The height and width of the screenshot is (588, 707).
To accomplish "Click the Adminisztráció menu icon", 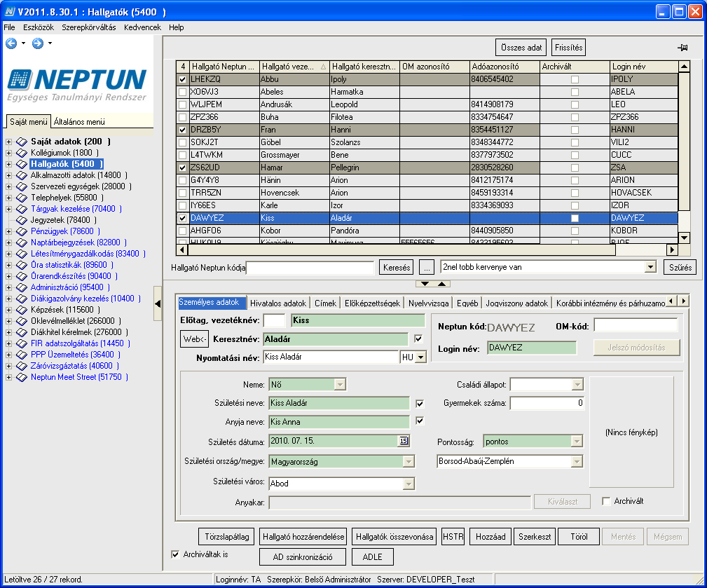I will (x=22, y=287).
